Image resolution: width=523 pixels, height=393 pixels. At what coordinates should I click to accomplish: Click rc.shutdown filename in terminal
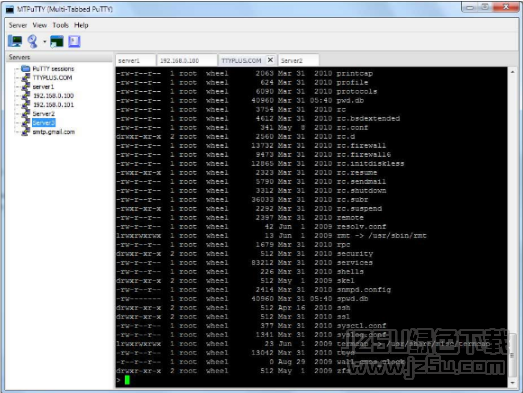coord(361,190)
